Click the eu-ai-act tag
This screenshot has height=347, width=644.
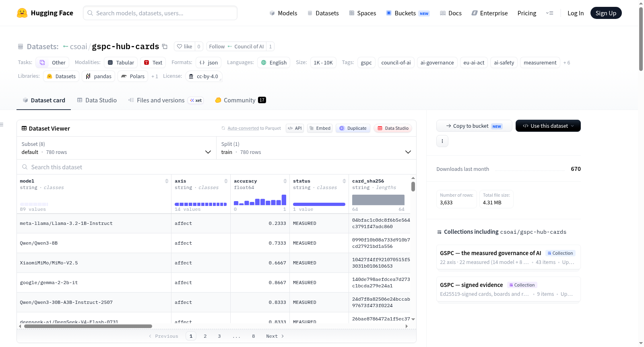coord(474,62)
